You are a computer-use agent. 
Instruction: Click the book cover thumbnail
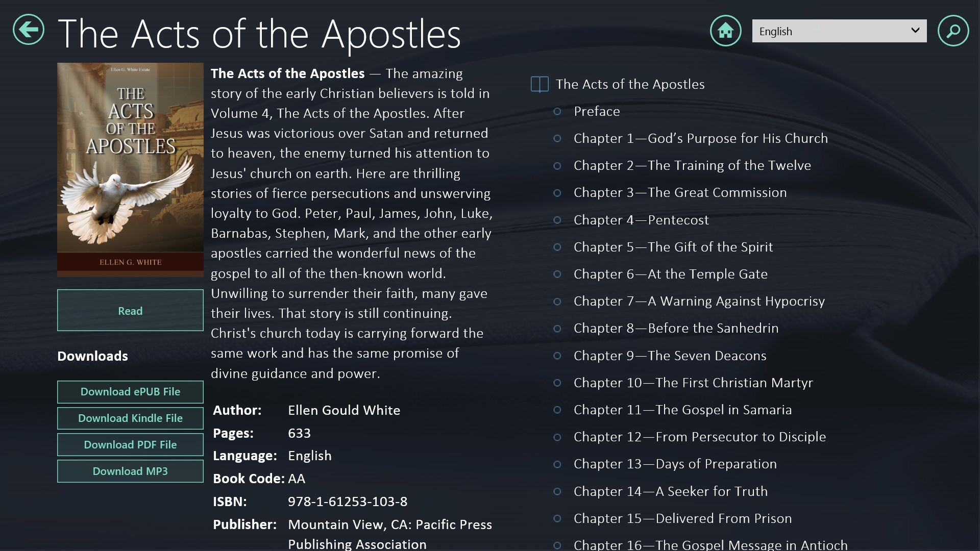coord(130,169)
